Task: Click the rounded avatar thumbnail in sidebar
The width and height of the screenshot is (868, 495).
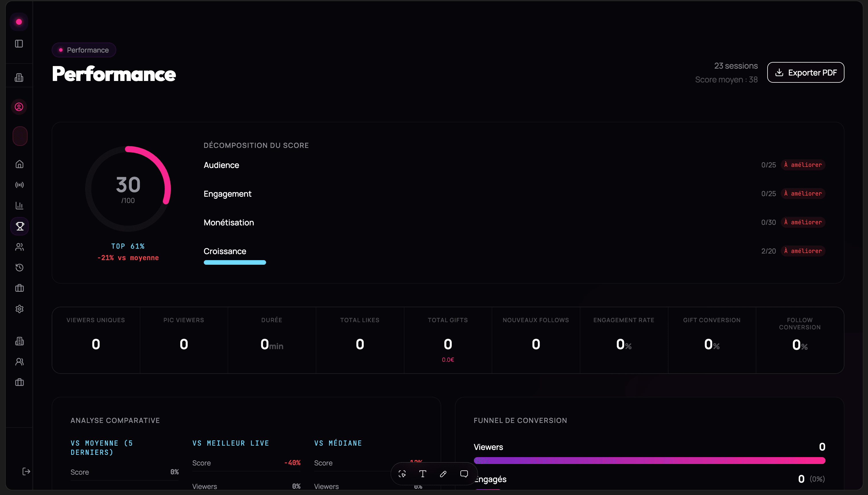Action: [20, 136]
